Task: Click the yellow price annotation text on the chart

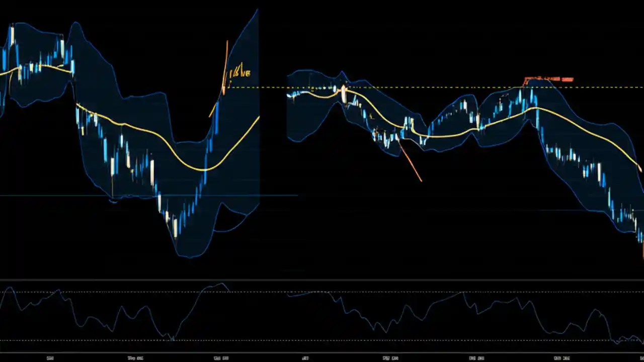Action: tap(240, 72)
